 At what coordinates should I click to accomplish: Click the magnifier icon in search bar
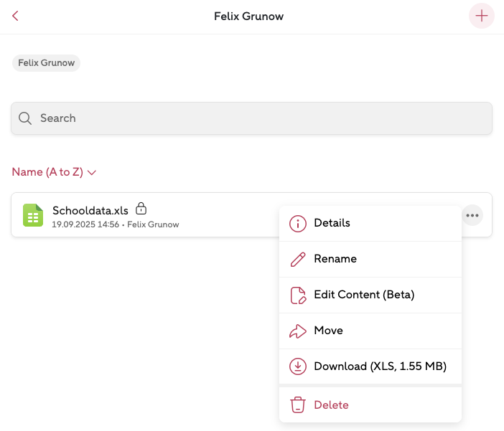(x=25, y=118)
